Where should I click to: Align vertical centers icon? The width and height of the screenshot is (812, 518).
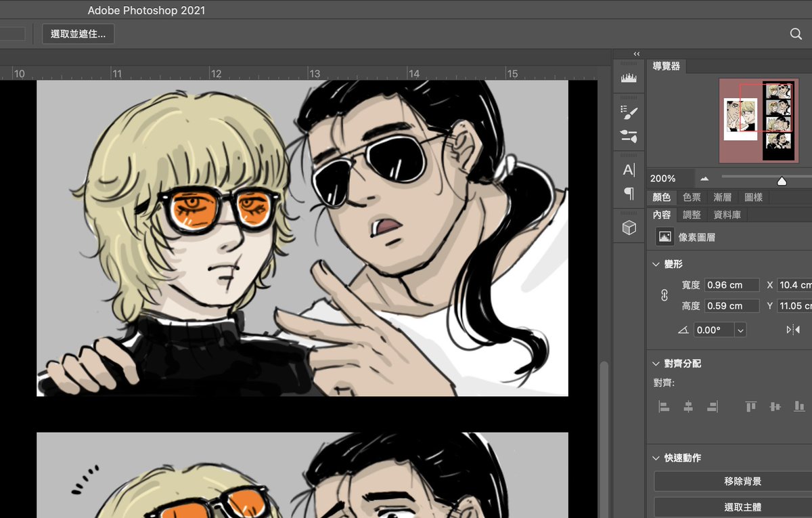[x=775, y=406]
